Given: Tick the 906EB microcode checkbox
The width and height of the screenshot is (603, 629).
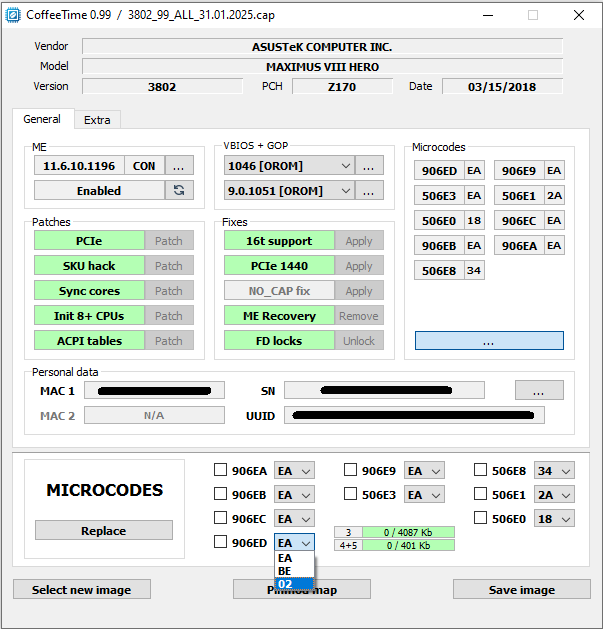Looking at the screenshot, I should [x=220, y=494].
